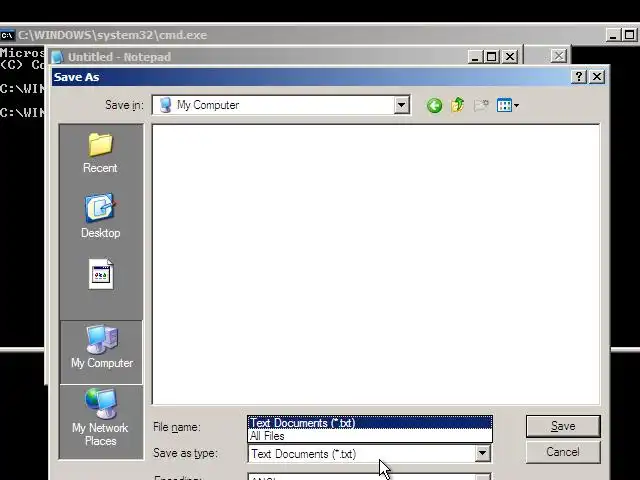
Task: Open the Recent folder in places bar
Action: (x=100, y=153)
